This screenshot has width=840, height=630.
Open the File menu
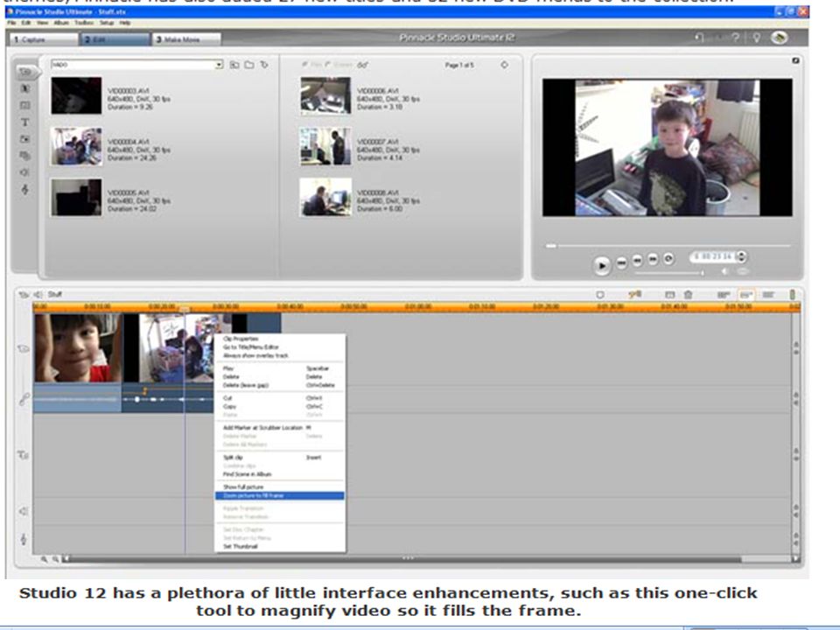point(11,23)
